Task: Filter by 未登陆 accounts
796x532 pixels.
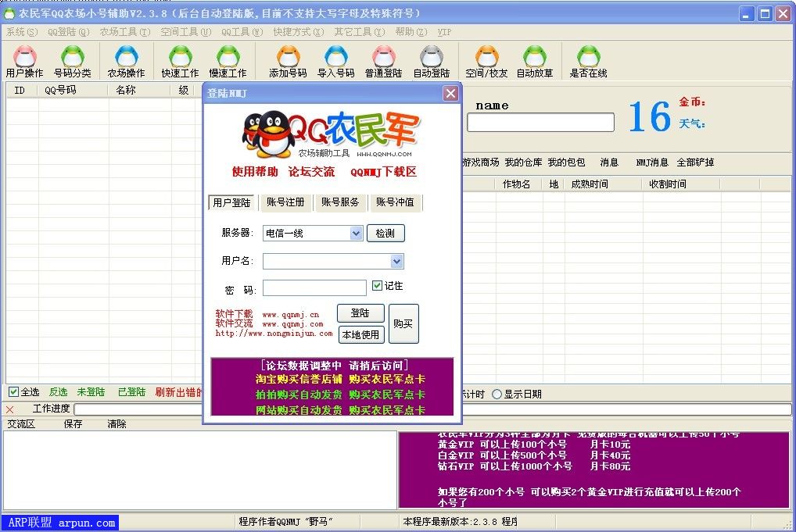Action: [x=91, y=392]
